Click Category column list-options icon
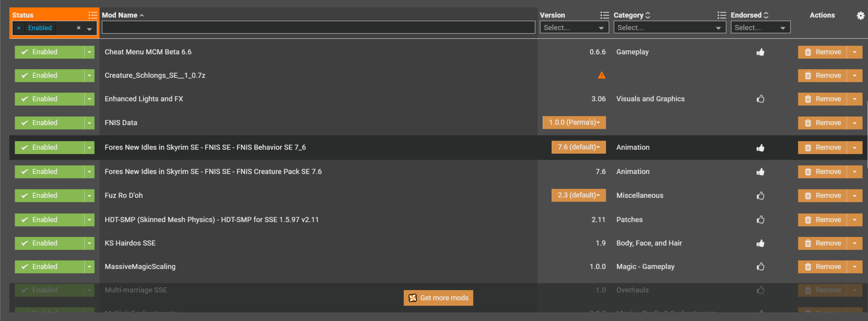The image size is (868, 321). pos(722,15)
